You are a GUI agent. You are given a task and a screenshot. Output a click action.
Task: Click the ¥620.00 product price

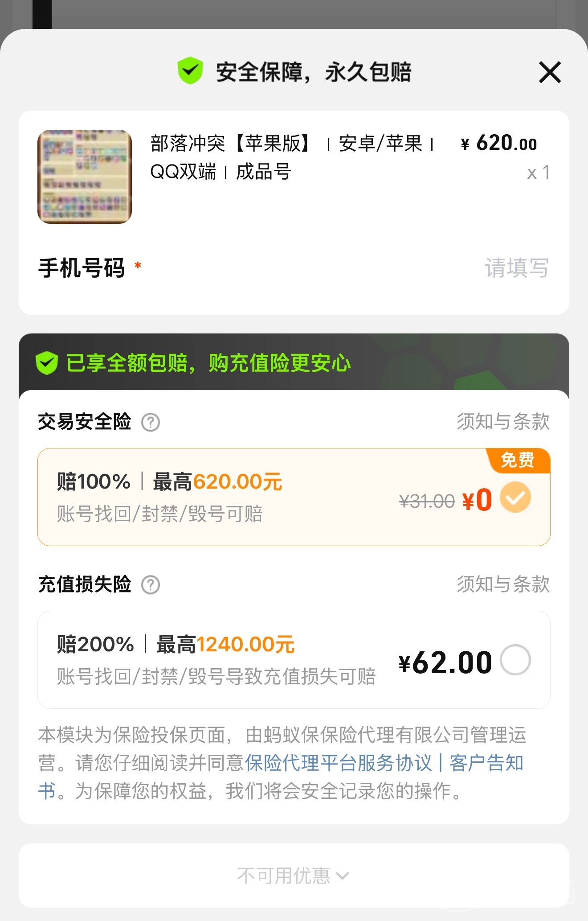(x=499, y=144)
